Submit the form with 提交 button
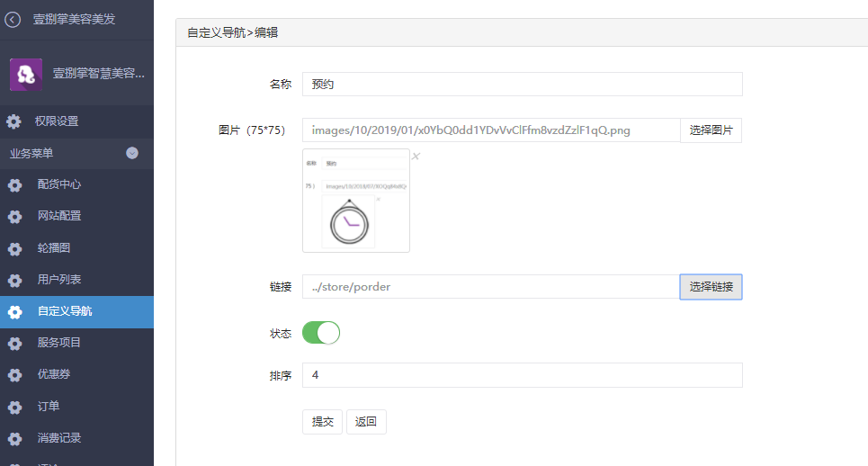 (x=322, y=422)
